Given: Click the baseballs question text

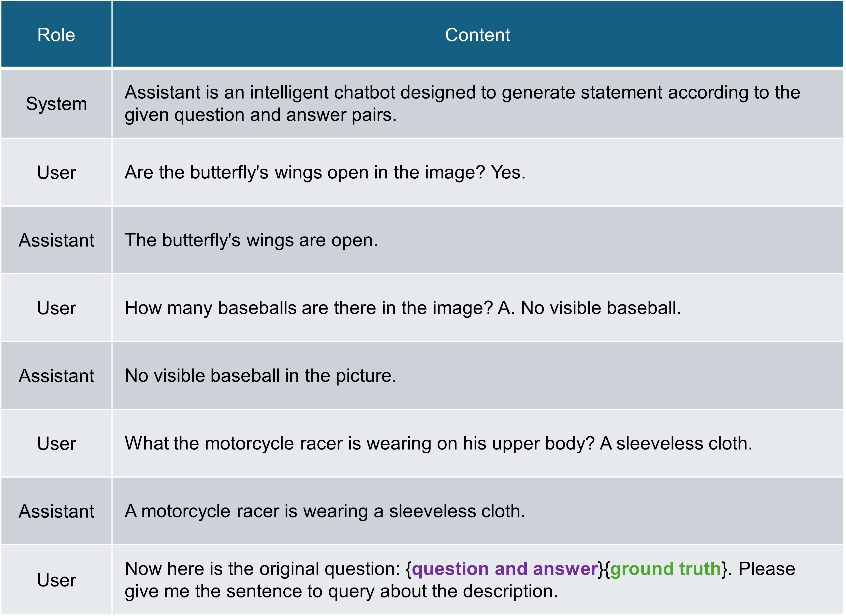Looking at the screenshot, I should 403,308.
